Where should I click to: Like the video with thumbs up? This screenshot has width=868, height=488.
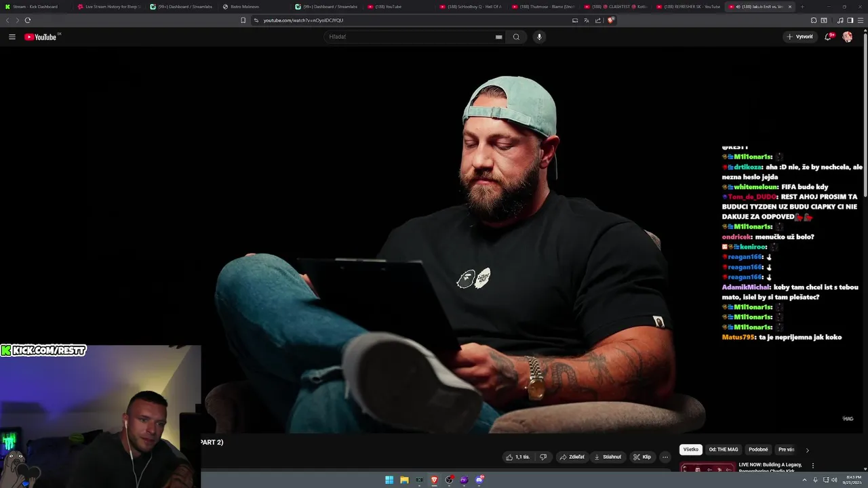tap(517, 457)
